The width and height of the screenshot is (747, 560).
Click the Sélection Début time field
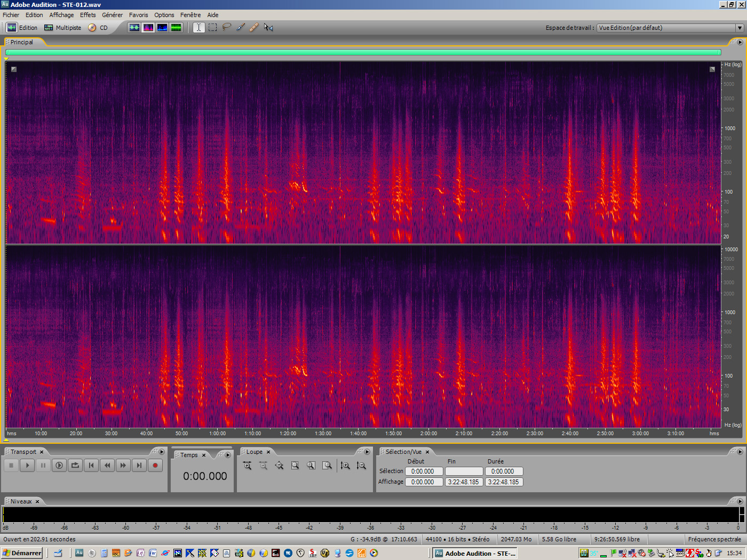click(424, 471)
